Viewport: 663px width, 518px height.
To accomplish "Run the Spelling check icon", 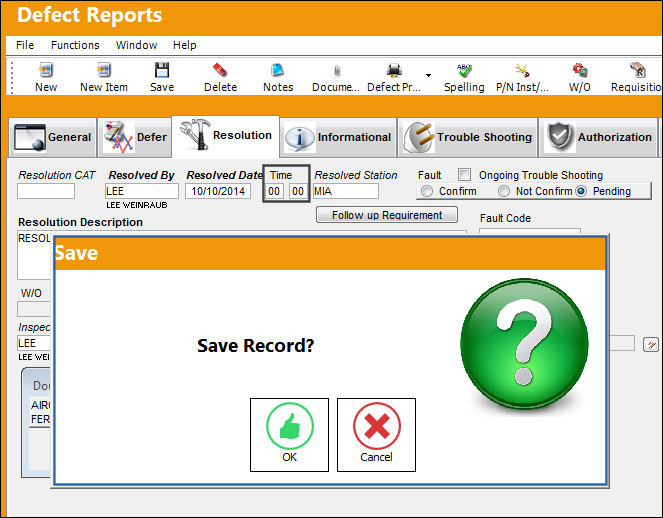I will [464, 70].
